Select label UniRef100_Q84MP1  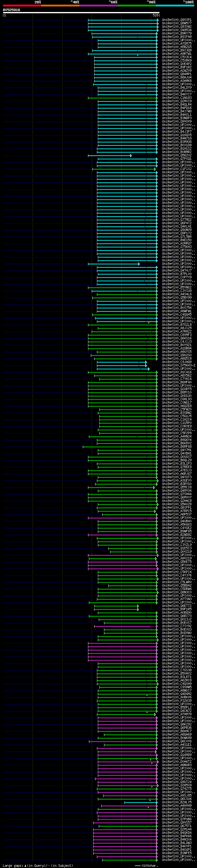coord(176,74)
